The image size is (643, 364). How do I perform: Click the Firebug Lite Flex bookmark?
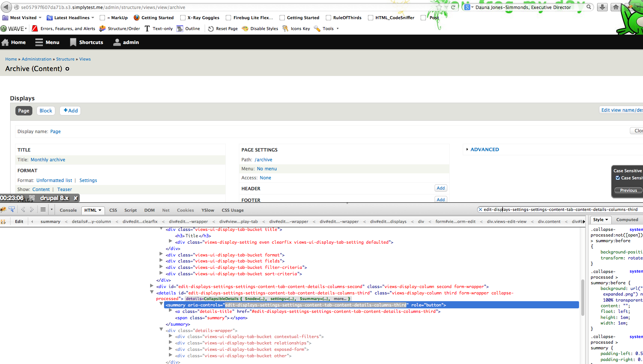point(249,18)
